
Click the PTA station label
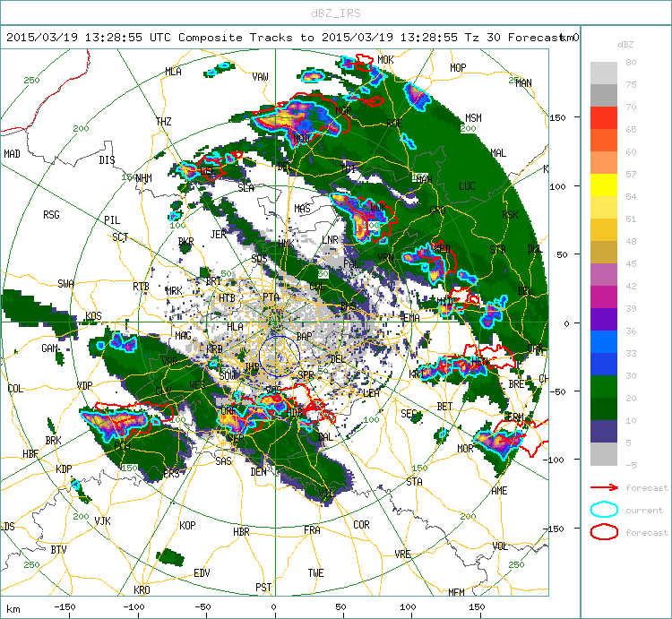click(271, 297)
